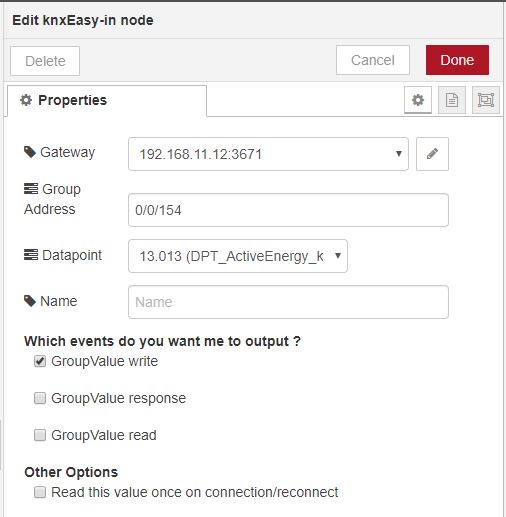The width and height of the screenshot is (506, 517).
Task: Click the Name tag icon
Action: tap(30, 301)
